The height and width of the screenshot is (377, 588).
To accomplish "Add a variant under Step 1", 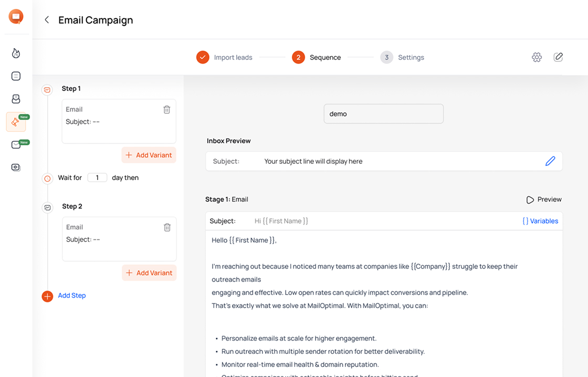I will (x=149, y=155).
